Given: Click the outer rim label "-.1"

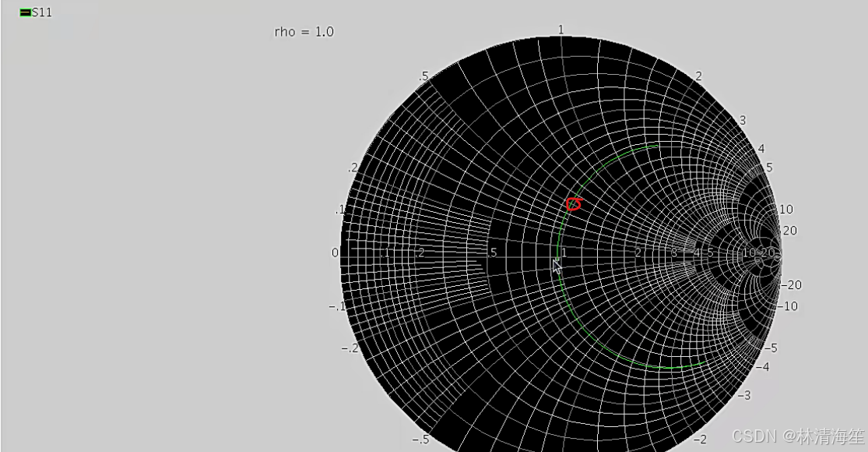Looking at the screenshot, I should point(338,306).
